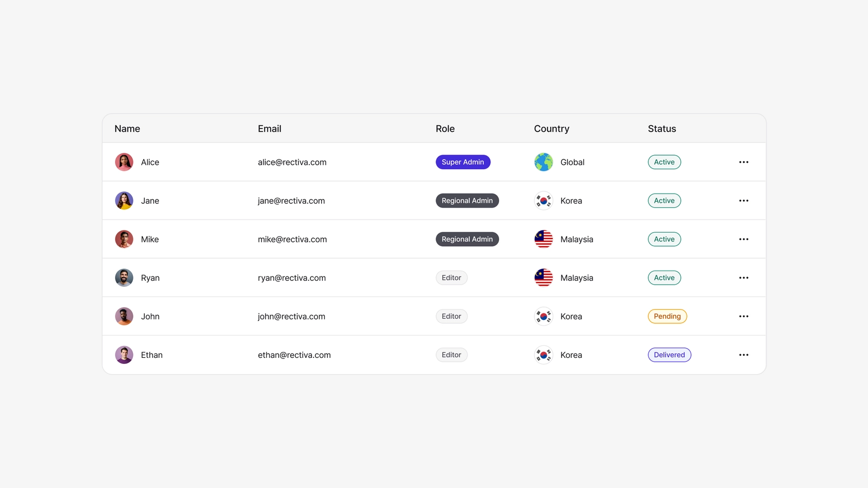The width and height of the screenshot is (868, 488).
Task: Click the email alice@rectiva.com
Action: (292, 162)
